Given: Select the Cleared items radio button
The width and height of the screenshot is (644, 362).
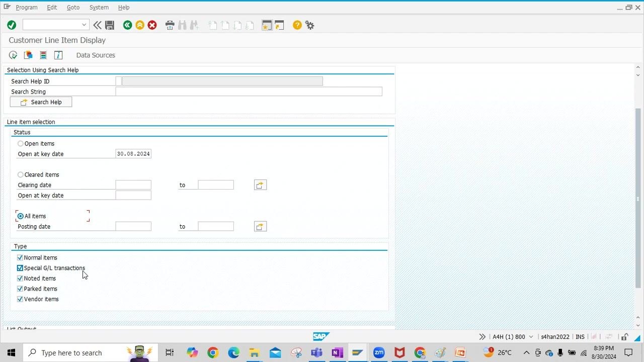Looking at the screenshot, I should pos(21,175).
